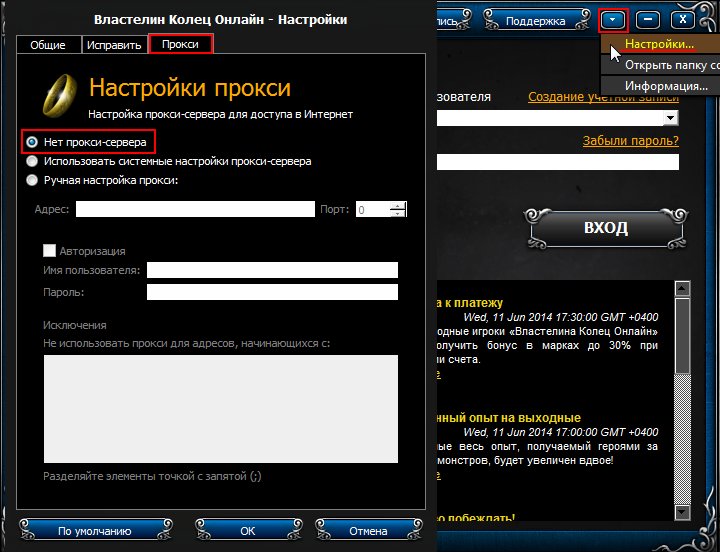Enable the Авторизация checkbox
Image resolution: width=720 pixels, height=552 pixels.
point(49,251)
